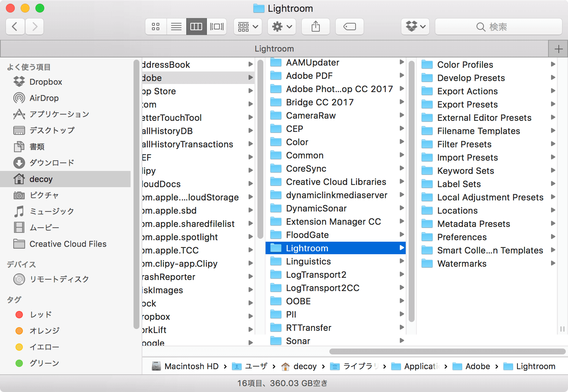Screen dimensions: 568x392
Task: Click the edit tags toolbar icon
Action: (x=350, y=27)
